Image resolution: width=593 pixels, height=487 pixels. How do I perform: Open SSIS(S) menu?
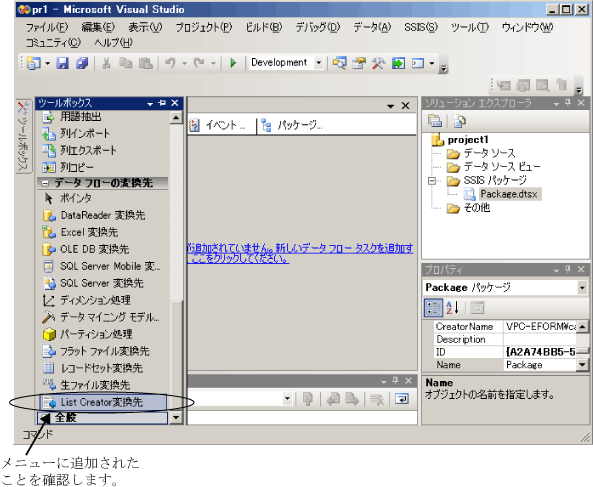click(x=421, y=27)
